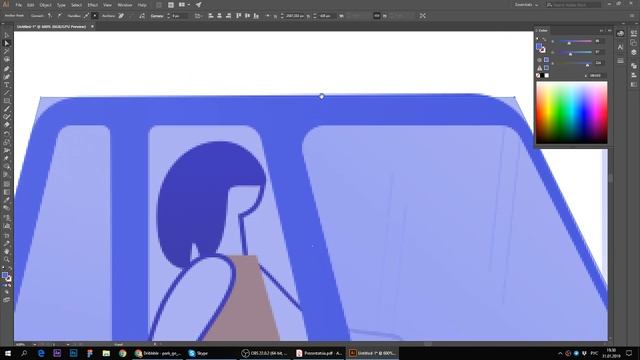Select the Rectangle shape tool

(7, 101)
